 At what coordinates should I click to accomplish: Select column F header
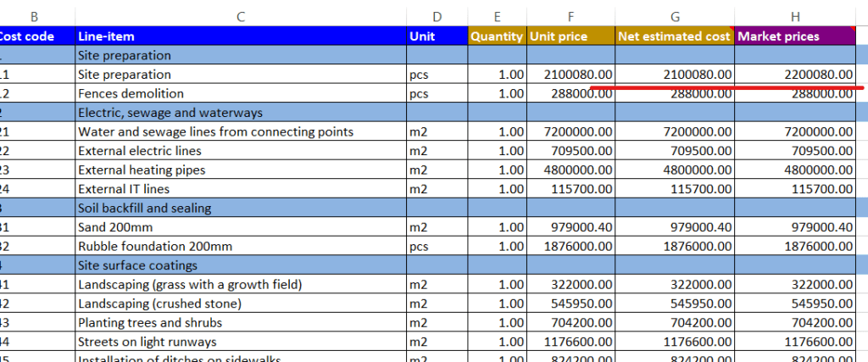[570, 17]
